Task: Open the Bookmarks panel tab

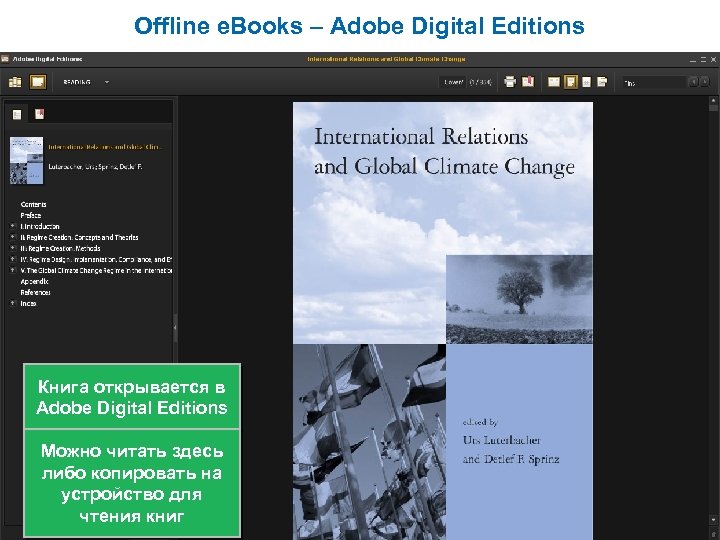Action: [x=39, y=114]
